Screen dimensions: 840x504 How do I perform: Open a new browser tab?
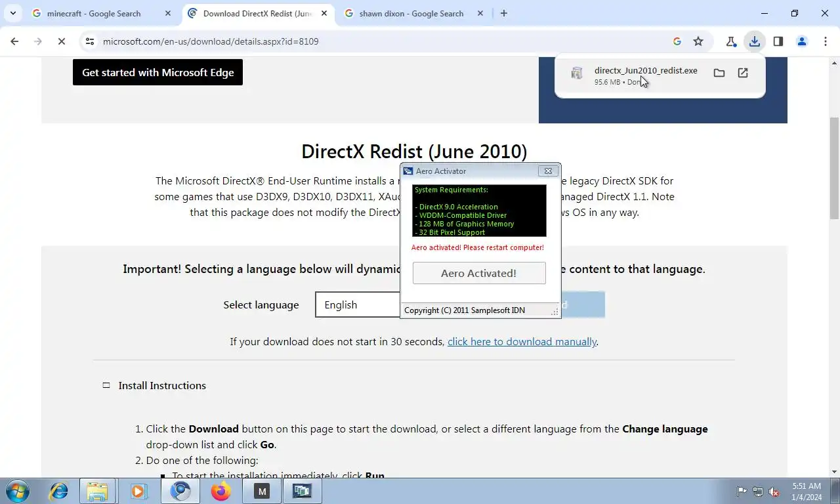point(503,13)
